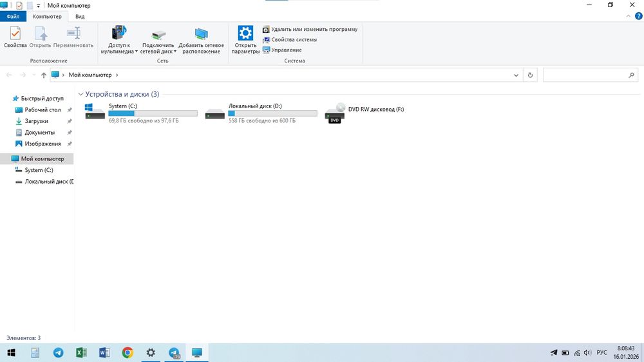This screenshot has height=362, width=644.
Task: Open the recent locations dropdown
Action: (x=33, y=75)
